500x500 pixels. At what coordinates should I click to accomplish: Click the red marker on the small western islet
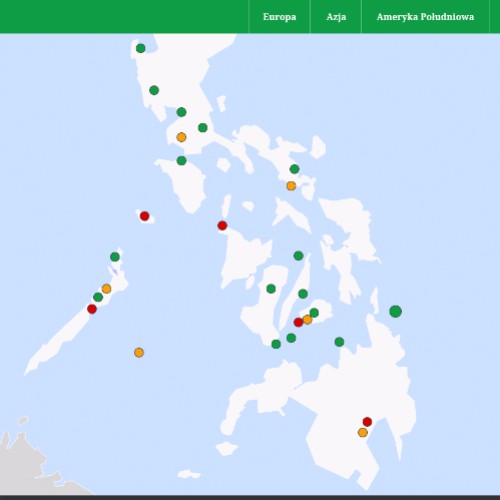coord(144,216)
